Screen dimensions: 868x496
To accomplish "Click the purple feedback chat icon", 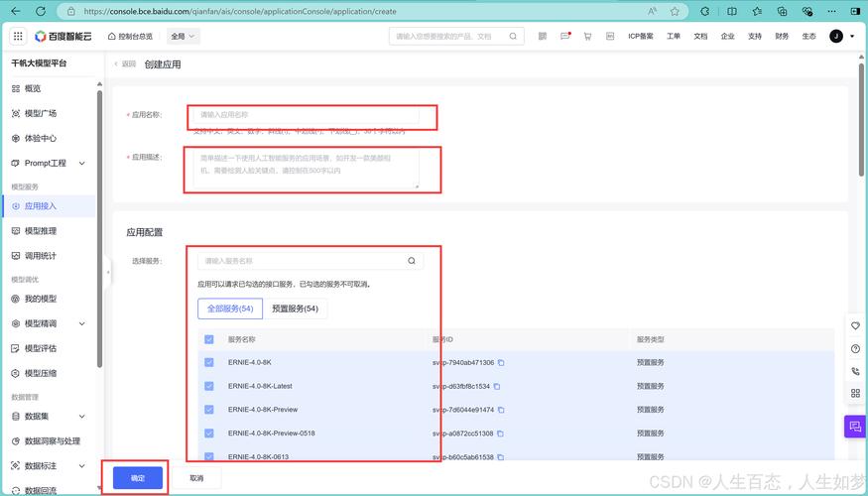I will pos(854,427).
